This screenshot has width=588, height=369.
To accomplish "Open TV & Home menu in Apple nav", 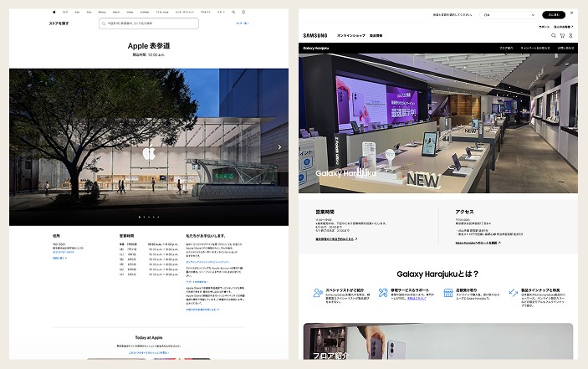I will click(162, 12).
